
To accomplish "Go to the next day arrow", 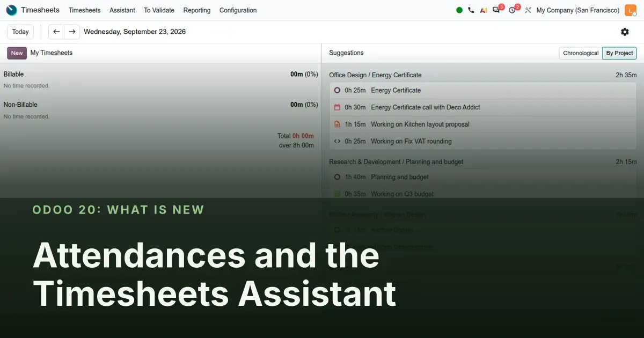I will pyautogui.click(x=72, y=32).
